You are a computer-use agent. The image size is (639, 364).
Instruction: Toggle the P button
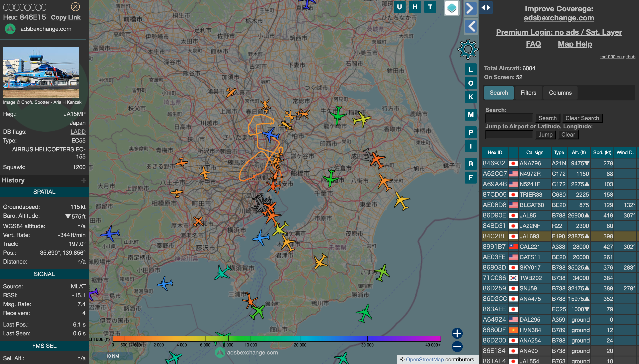(x=471, y=133)
